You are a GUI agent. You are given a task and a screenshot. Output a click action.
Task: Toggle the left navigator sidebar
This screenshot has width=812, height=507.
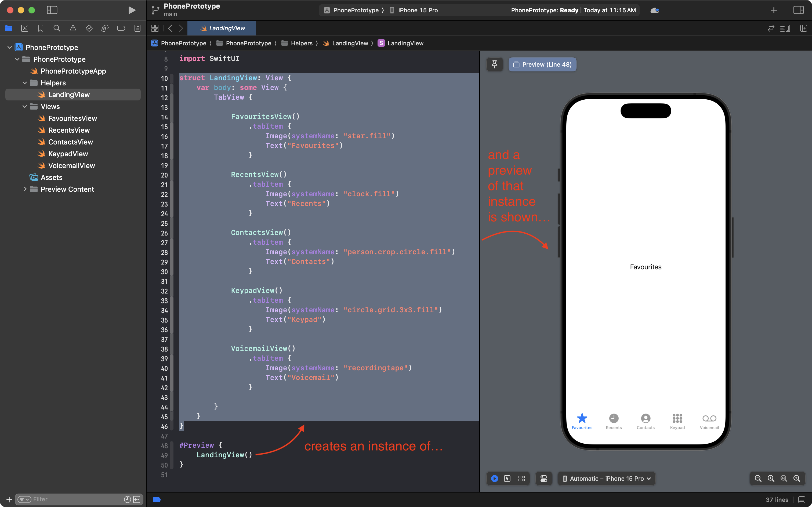(x=52, y=10)
